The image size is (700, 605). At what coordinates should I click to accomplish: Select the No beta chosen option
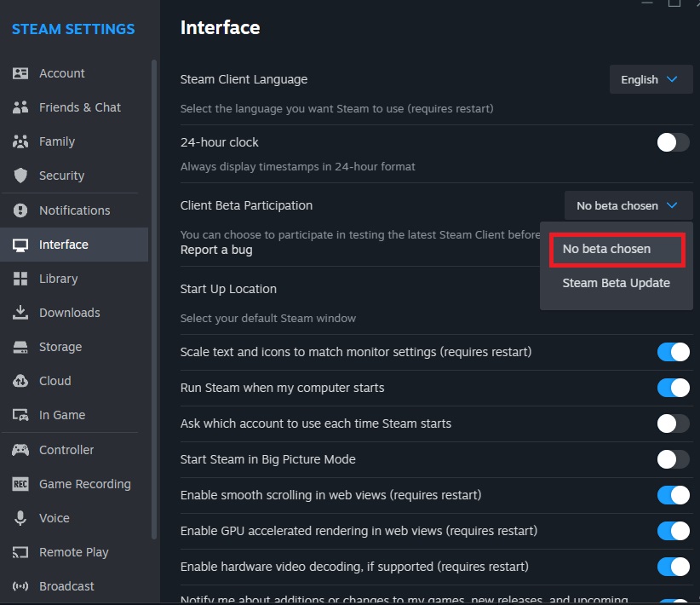pos(617,250)
